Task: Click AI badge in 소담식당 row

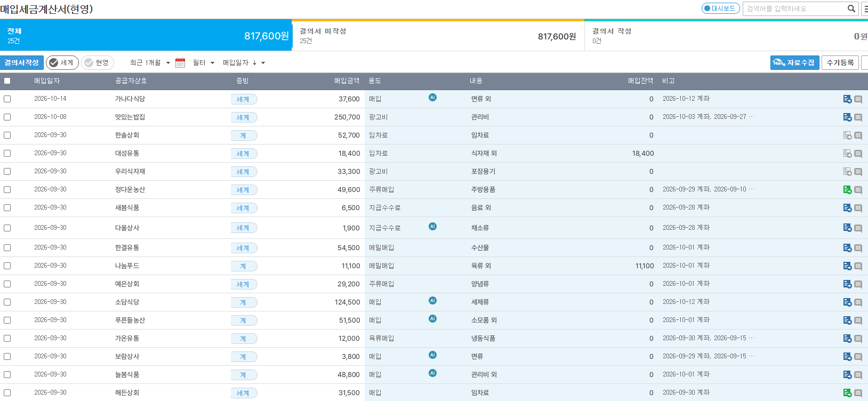Action: click(x=432, y=301)
